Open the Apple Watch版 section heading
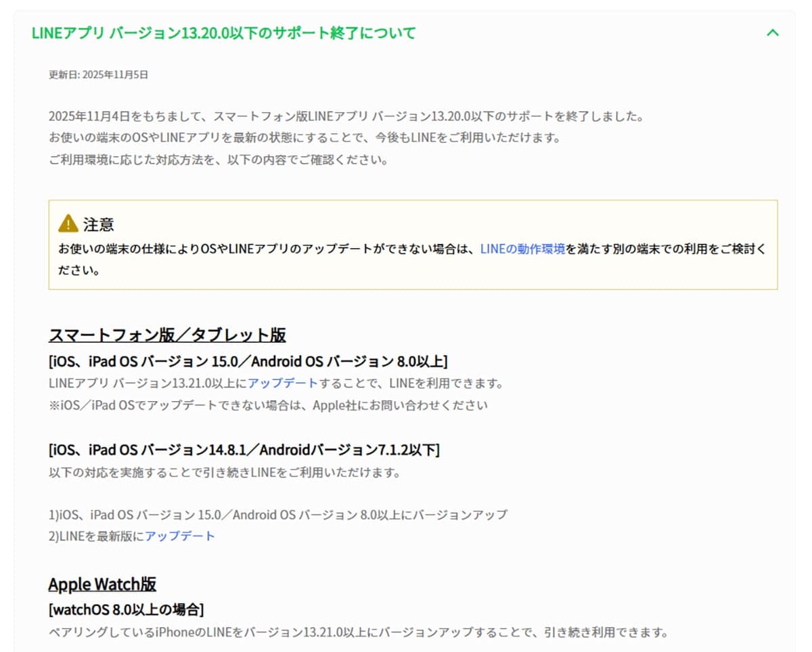Viewport: 812px width, 652px height. click(x=102, y=584)
